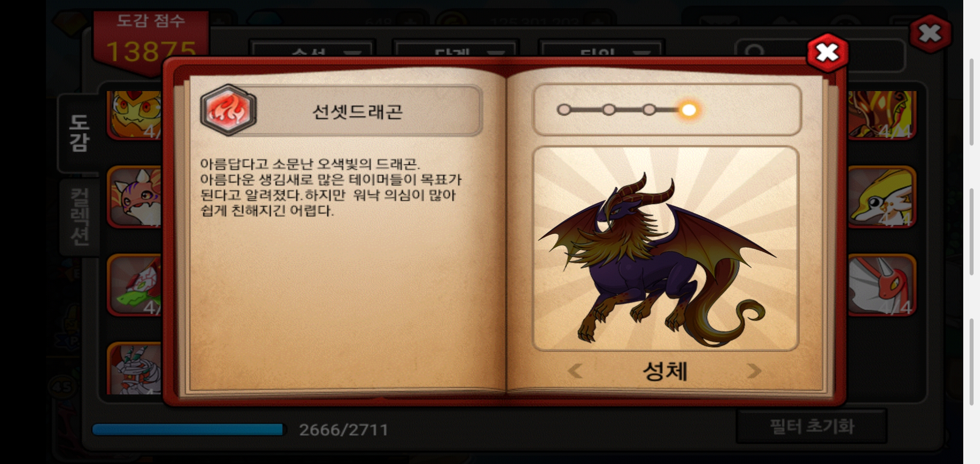Select the bandaged mummy dragon thumbnail
The width and height of the screenshot is (980, 464).
(135, 369)
